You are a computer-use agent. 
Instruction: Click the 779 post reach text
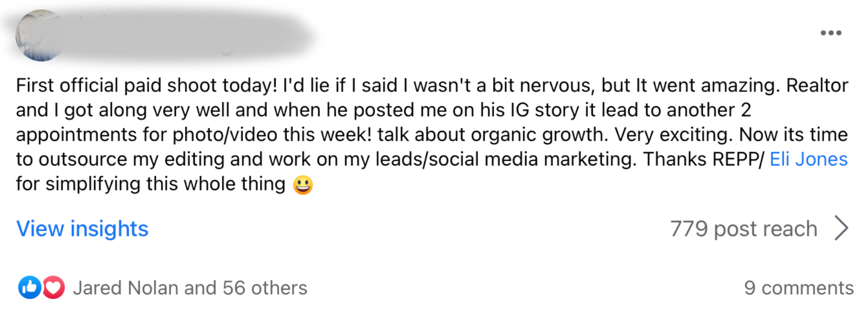[743, 229]
